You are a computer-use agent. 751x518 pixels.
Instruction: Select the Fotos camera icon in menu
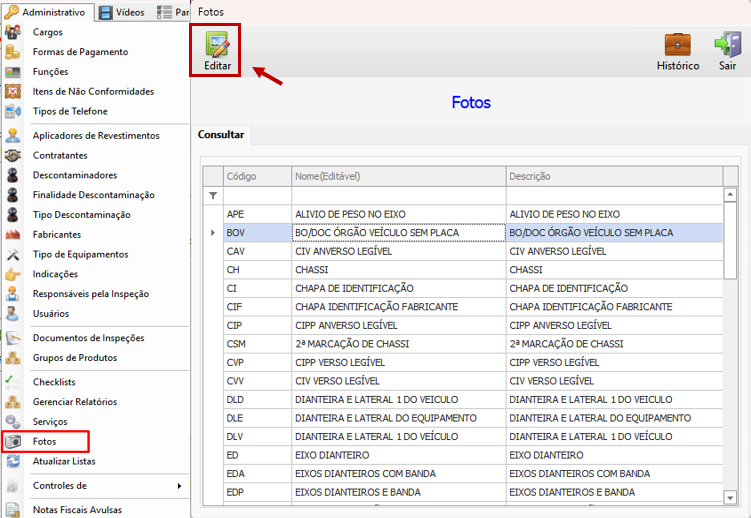click(13, 441)
